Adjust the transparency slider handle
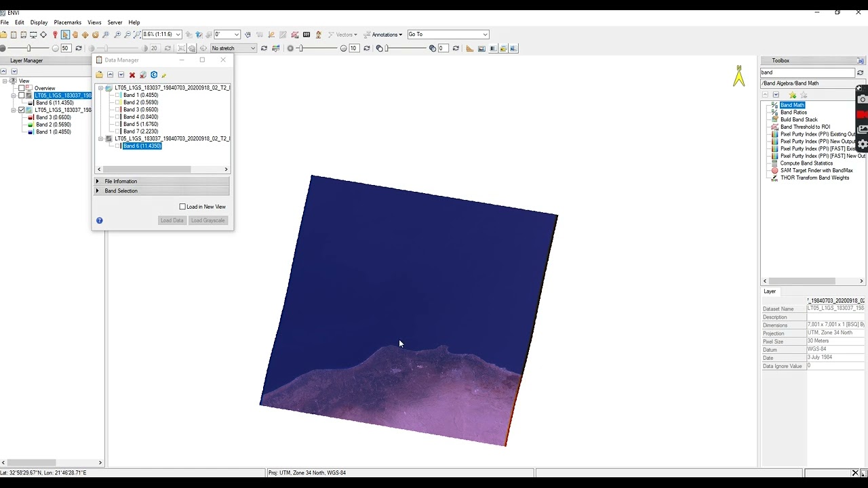Image resolution: width=868 pixels, height=488 pixels. (387, 48)
